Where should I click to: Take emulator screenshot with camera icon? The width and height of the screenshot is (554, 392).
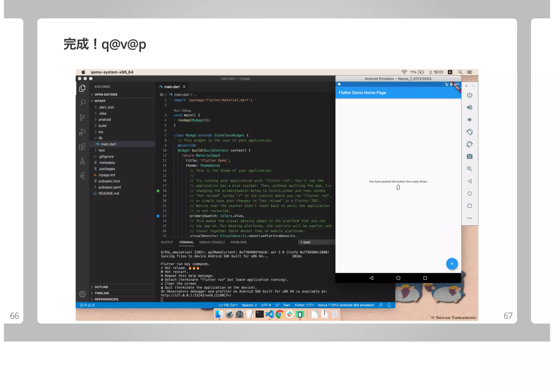pos(470,157)
